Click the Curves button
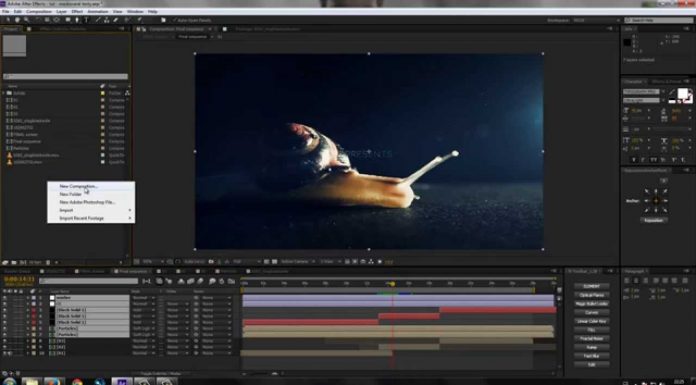This screenshot has height=385, width=696. pos(591,312)
